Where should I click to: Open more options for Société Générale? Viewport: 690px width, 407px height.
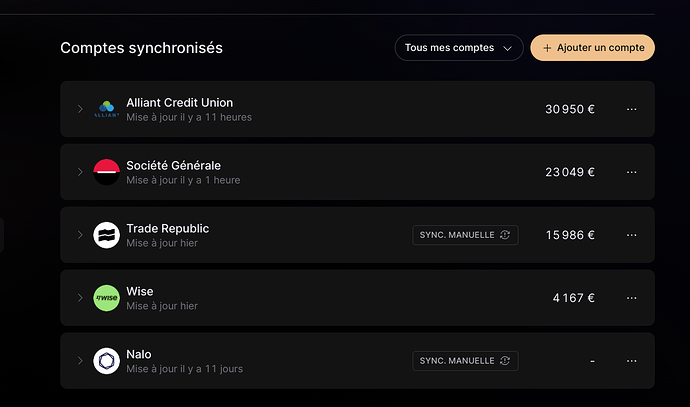pos(631,172)
